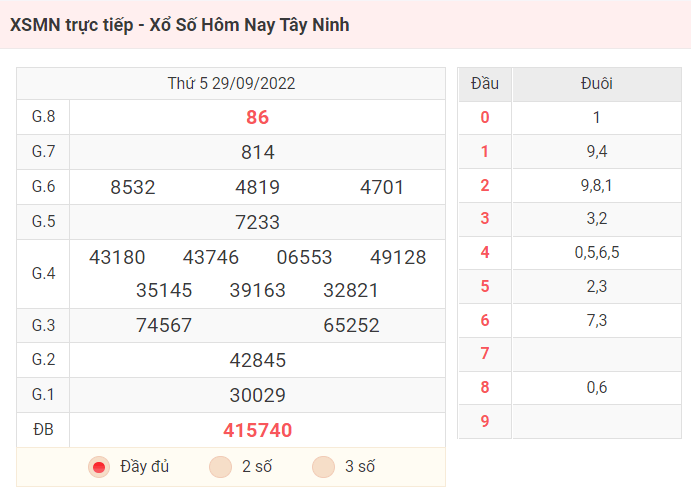The image size is (691, 495).
Task: Click head digit 4 row in table
Action: [485, 252]
